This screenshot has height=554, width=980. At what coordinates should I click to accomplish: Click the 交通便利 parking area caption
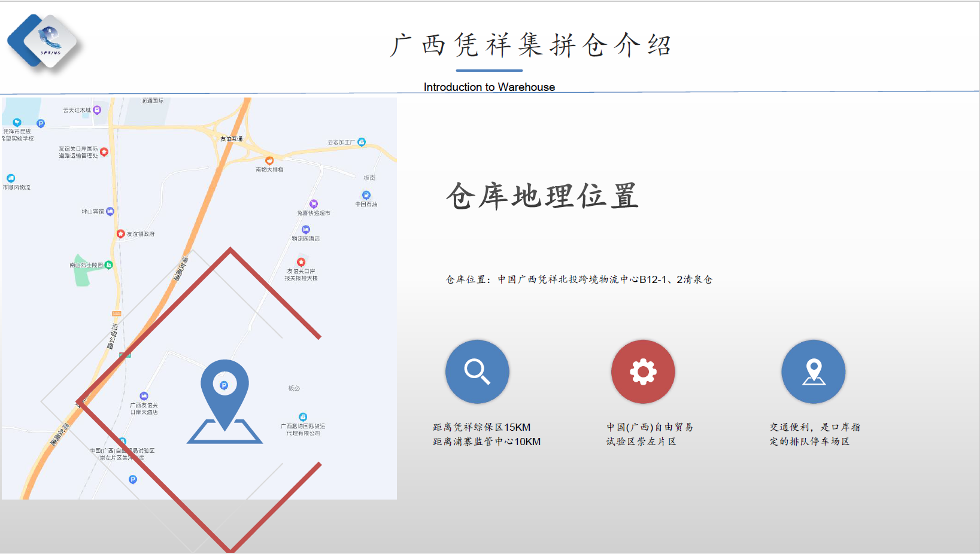815,434
